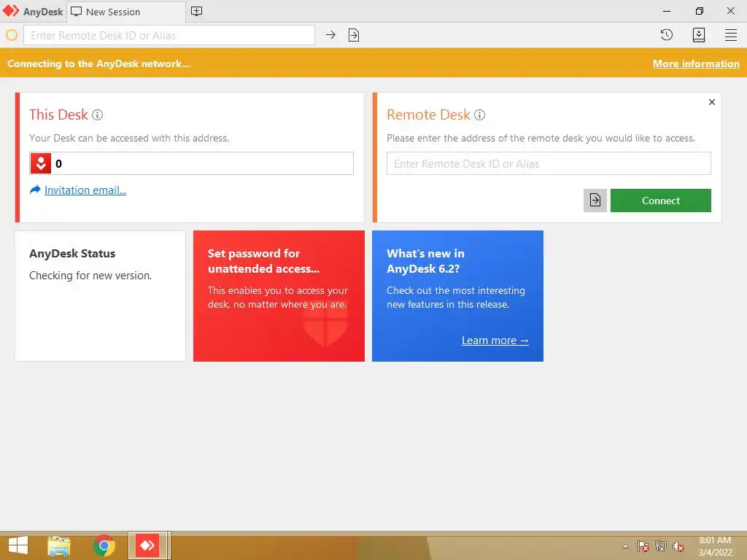Click file transfer icon in top toolbar
Screen dimensions: 747x560
click(354, 35)
